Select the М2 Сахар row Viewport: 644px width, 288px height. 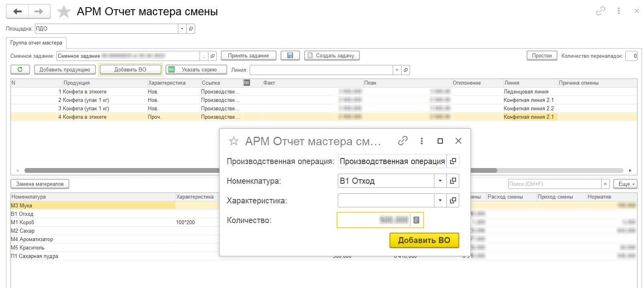click(x=23, y=231)
